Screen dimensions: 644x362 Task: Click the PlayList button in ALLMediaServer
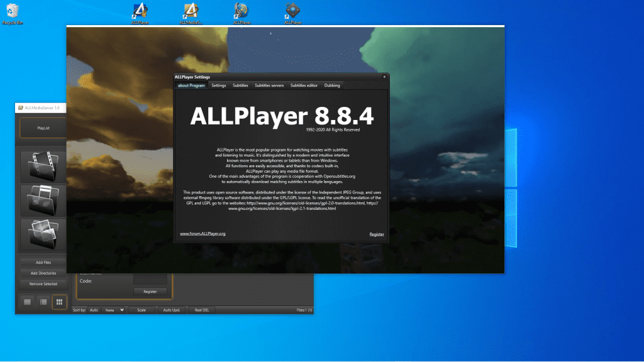coord(43,128)
